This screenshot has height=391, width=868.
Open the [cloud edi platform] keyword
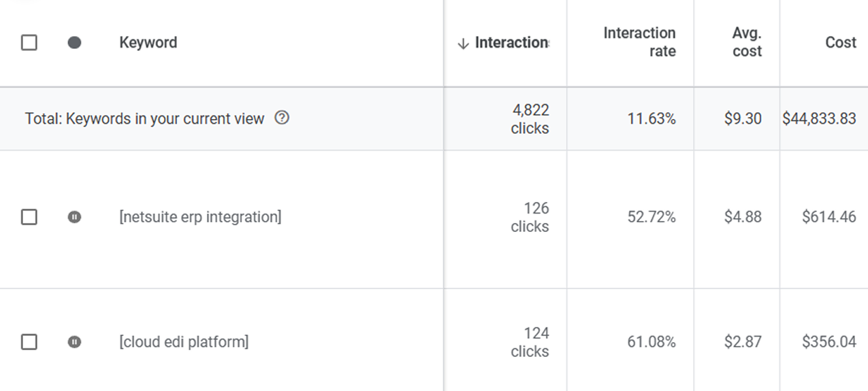point(184,341)
